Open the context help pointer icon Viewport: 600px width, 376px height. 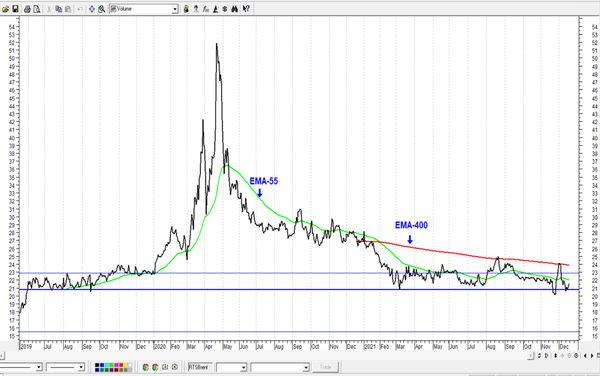(246, 9)
